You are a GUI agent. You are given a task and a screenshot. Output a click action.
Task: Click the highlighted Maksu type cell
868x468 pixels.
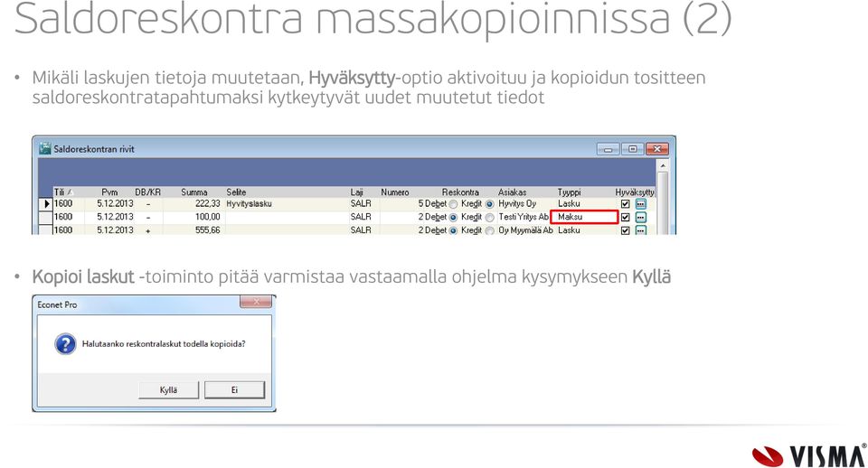click(x=584, y=217)
